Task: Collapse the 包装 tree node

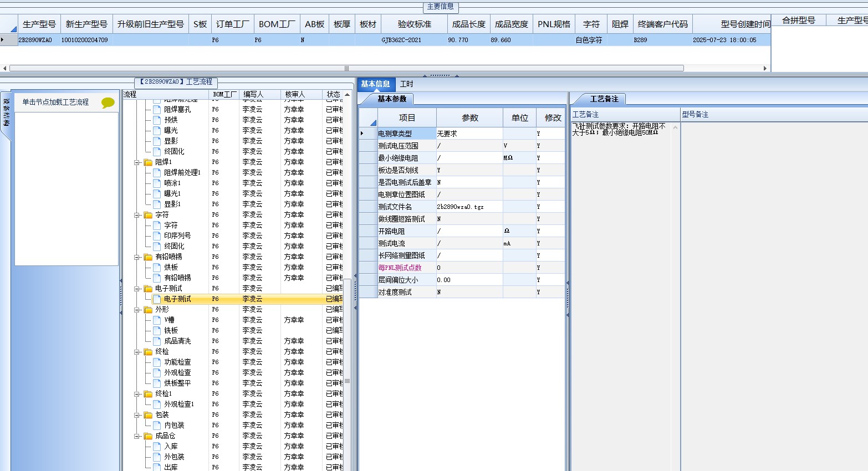Action: 137,415
